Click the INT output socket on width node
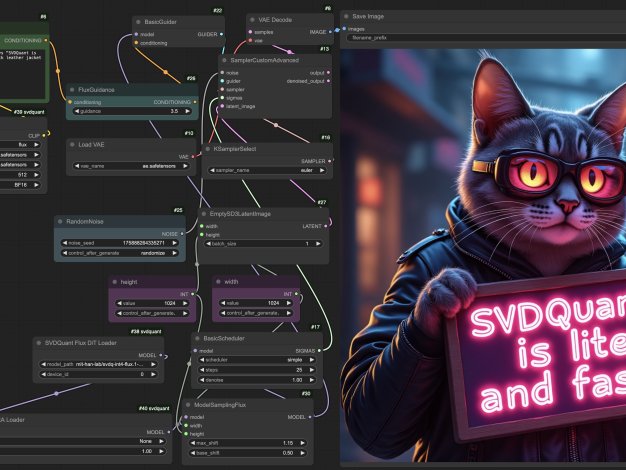This screenshot has width=626, height=470. coord(296,294)
